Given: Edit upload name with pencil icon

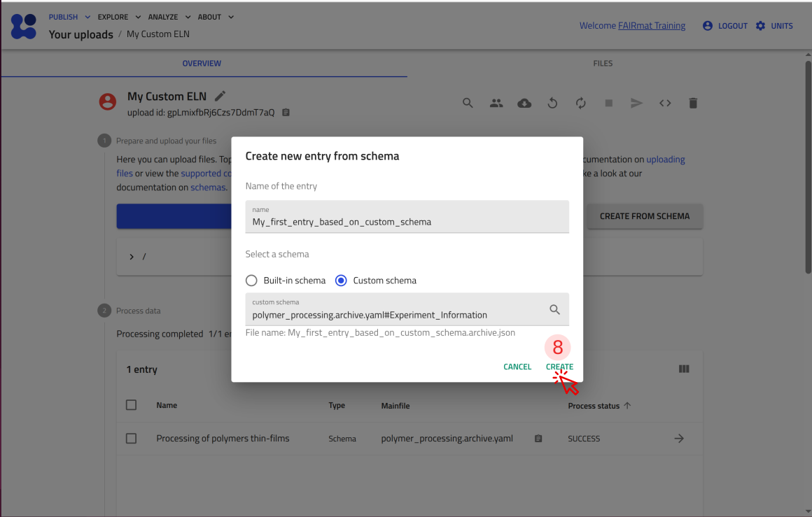Looking at the screenshot, I should click(220, 97).
